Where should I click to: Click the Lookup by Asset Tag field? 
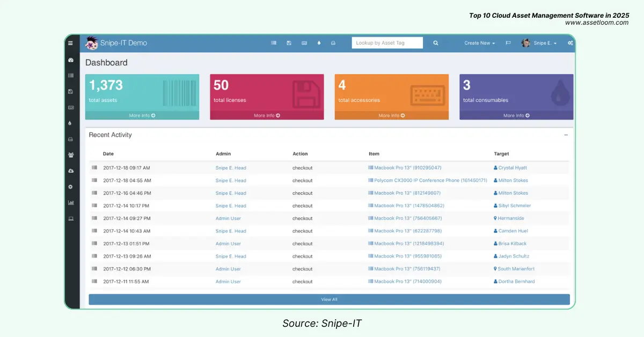387,43
